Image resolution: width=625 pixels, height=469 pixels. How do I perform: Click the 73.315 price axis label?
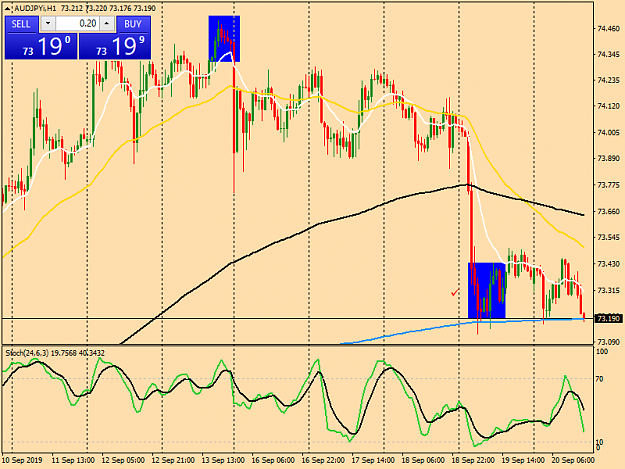(609, 290)
